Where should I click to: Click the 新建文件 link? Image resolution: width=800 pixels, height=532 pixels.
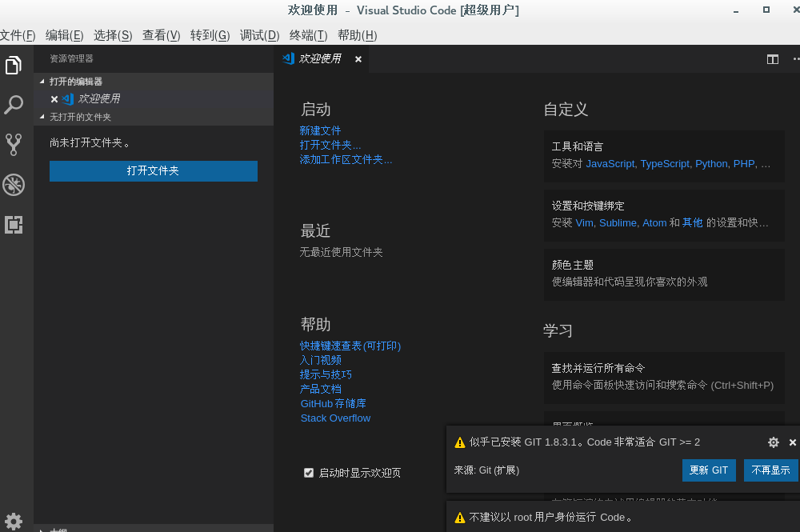[321, 130]
